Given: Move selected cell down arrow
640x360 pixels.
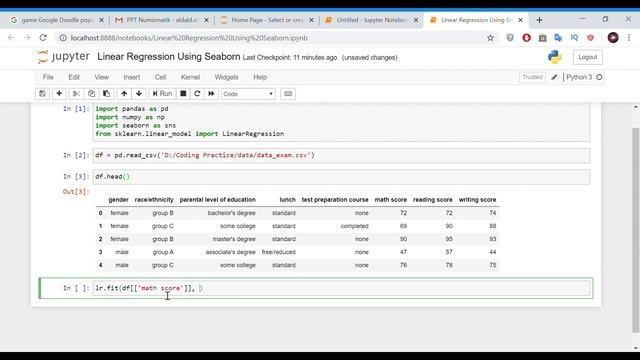Looking at the screenshot, I should [x=139, y=94].
